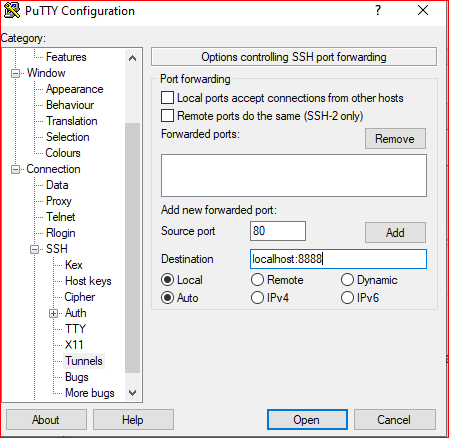Select the Dynamic radio button

pos(347,280)
